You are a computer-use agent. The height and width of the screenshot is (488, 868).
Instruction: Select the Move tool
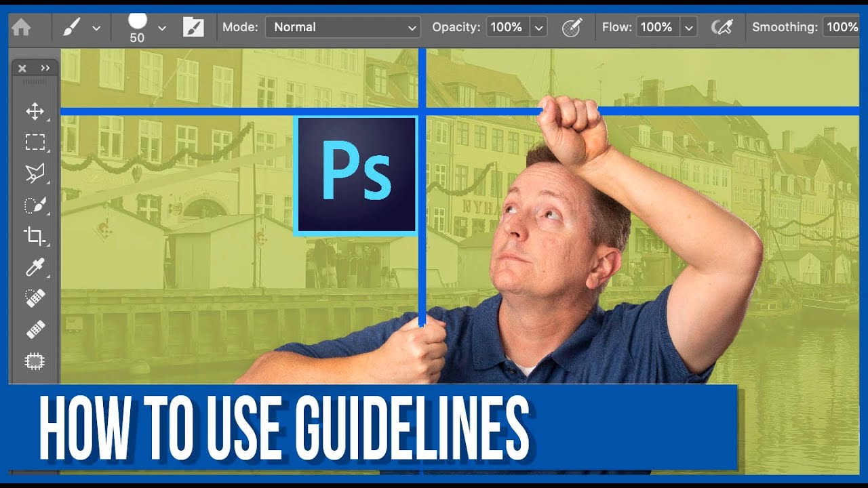point(35,111)
